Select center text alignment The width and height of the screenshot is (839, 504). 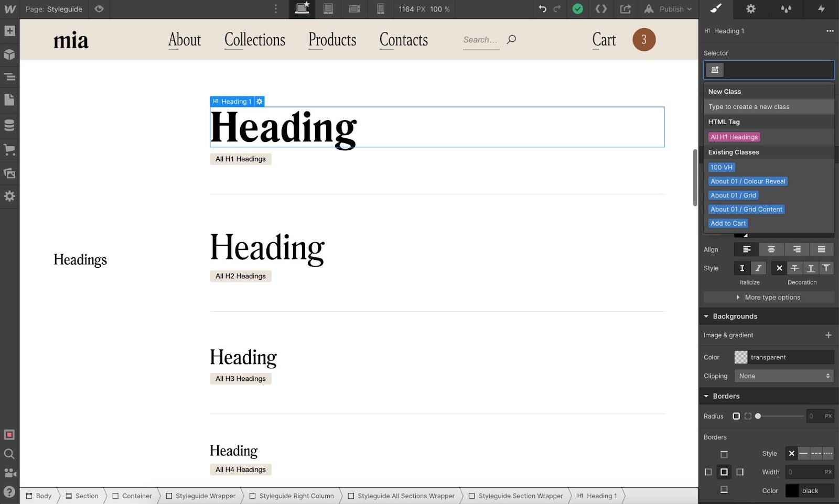tap(771, 249)
